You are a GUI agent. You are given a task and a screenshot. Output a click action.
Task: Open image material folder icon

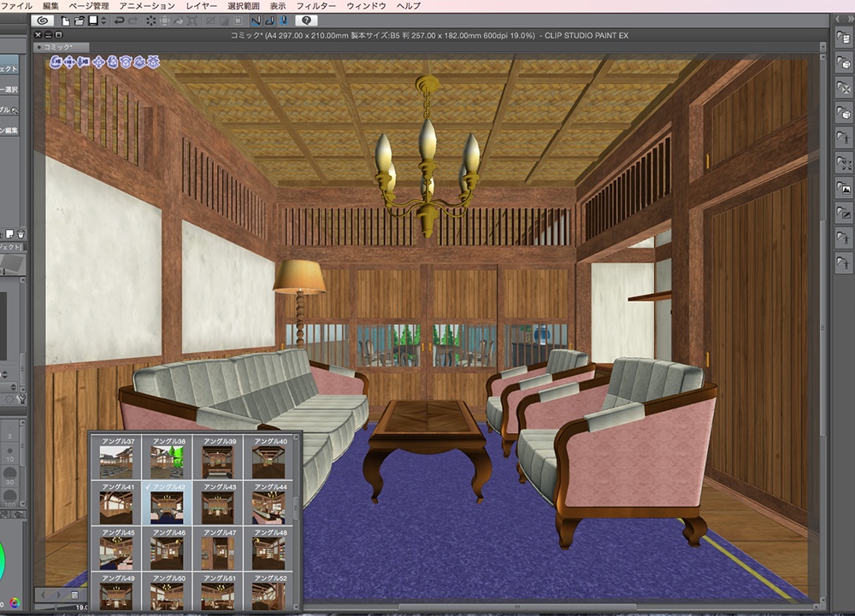(843, 189)
